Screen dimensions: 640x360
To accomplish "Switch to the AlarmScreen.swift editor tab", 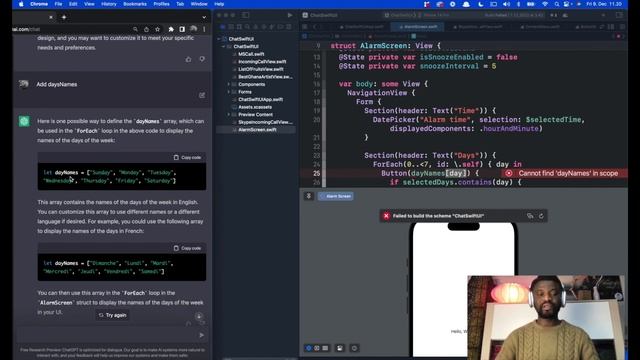I will point(418,27).
